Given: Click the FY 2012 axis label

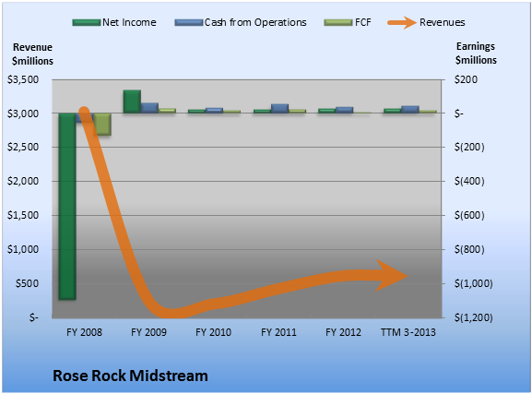Looking at the screenshot, I should pyautogui.click(x=343, y=332).
